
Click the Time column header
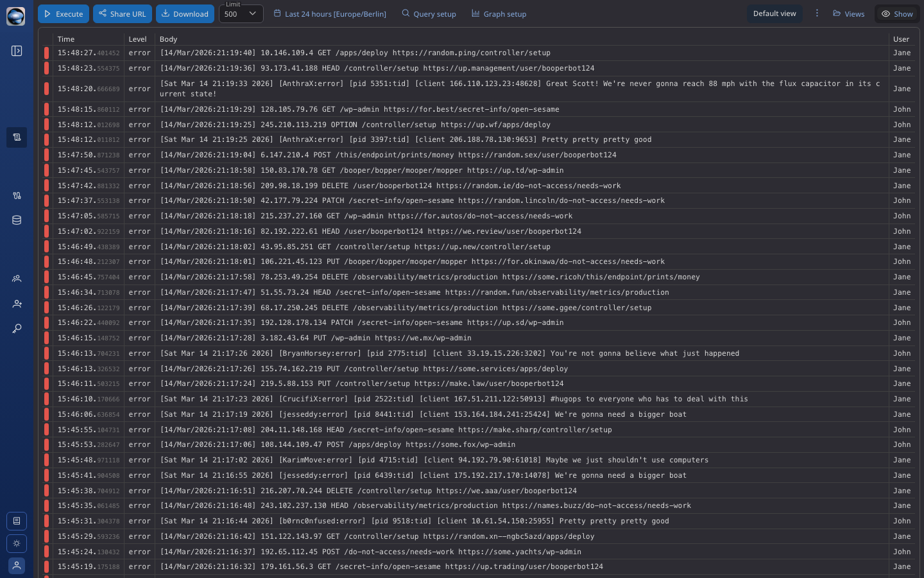[x=66, y=39]
